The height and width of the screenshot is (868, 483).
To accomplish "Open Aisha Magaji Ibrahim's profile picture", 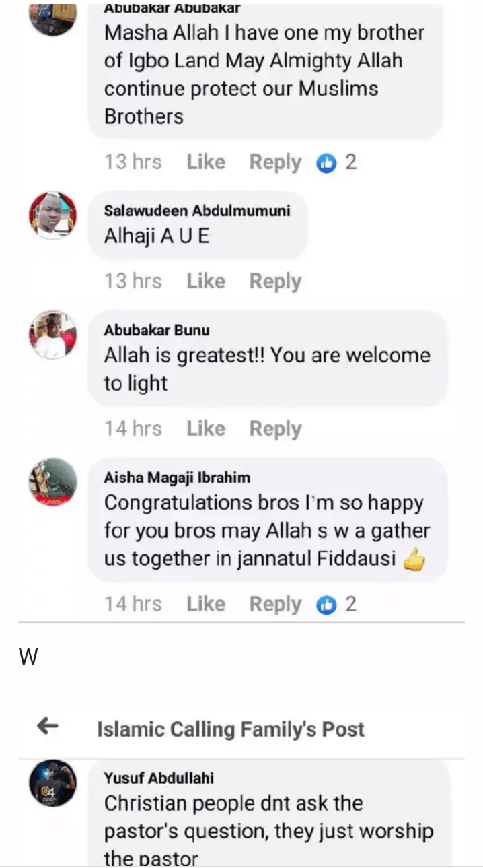I will tap(52, 481).
